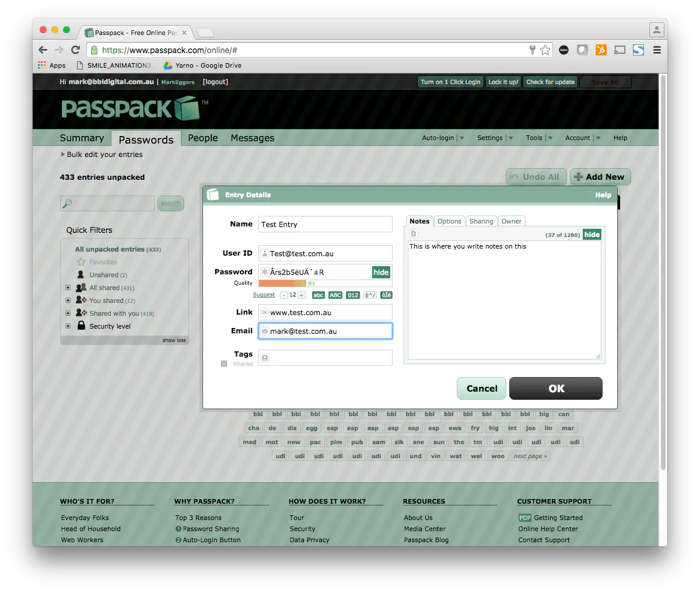Open the Owner tab in Entry Details
The image size is (700, 593).
click(x=512, y=221)
